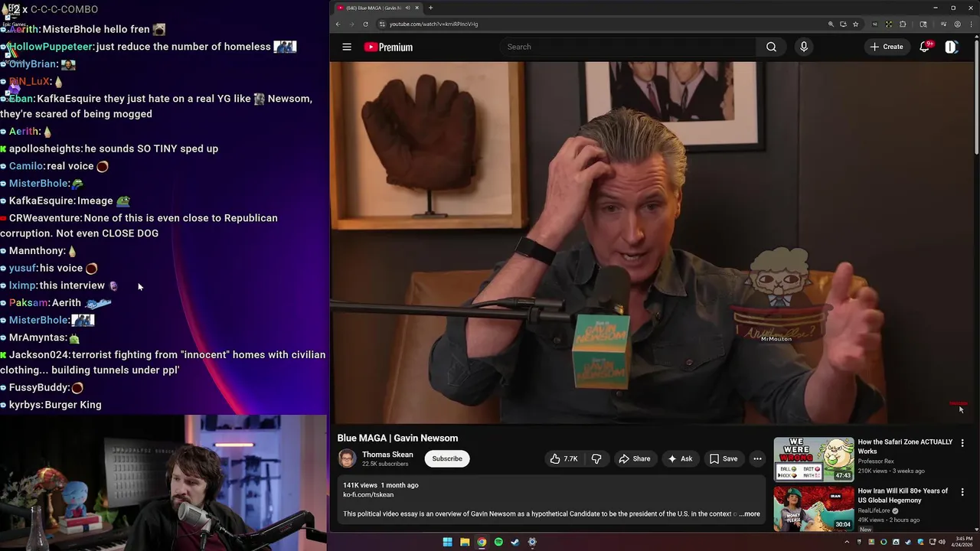Open Thomas Skean channel avatar
The height and width of the screenshot is (551, 980).
click(x=348, y=458)
